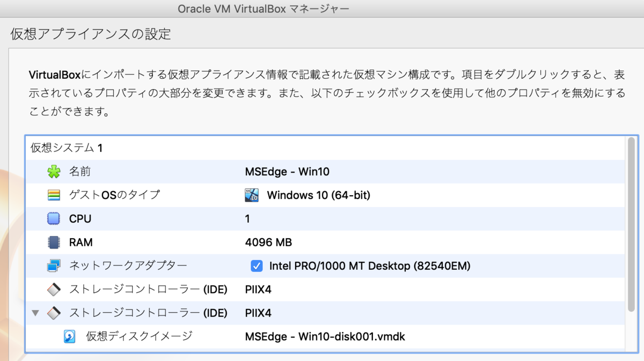Select the 仮想システム 1 row
Screen dimensions: 644x361
pyautogui.click(x=325, y=148)
